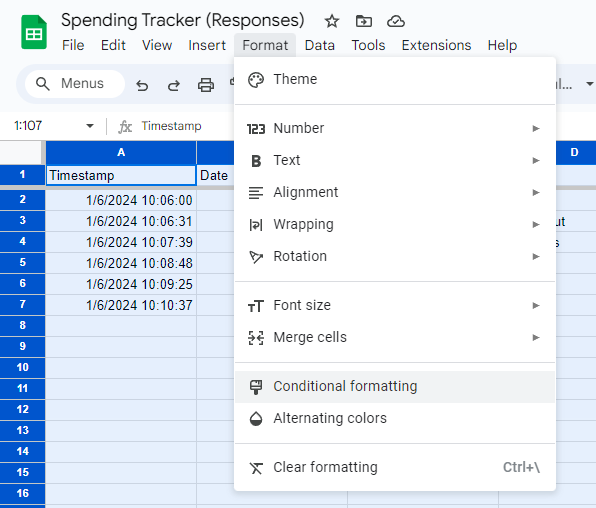Star the Spending Tracker document
Viewport: 596px width, 508px height.
(331, 21)
